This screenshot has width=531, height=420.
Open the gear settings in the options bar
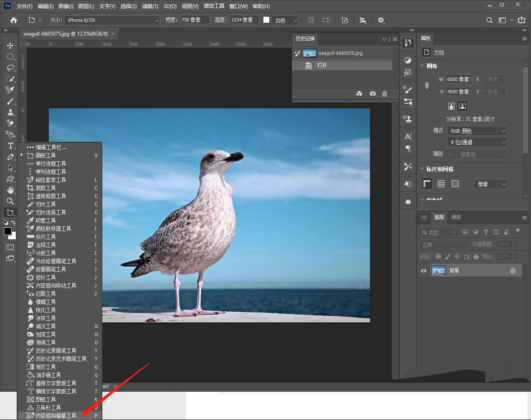[381, 20]
